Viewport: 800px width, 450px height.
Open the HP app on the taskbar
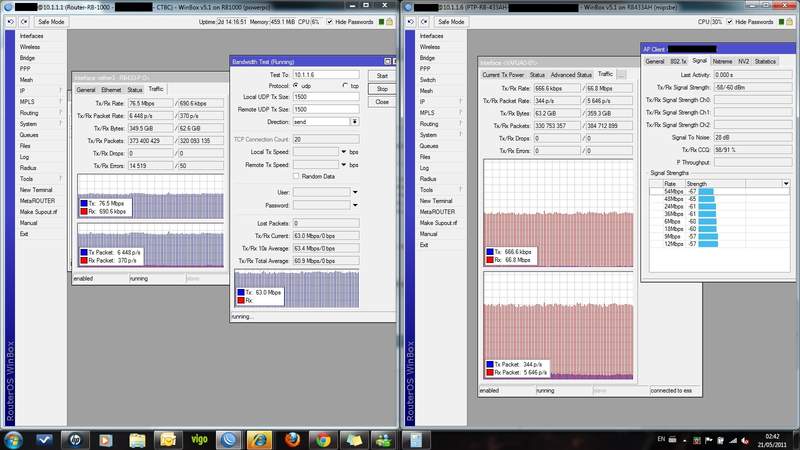pyautogui.click(x=75, y=440)
